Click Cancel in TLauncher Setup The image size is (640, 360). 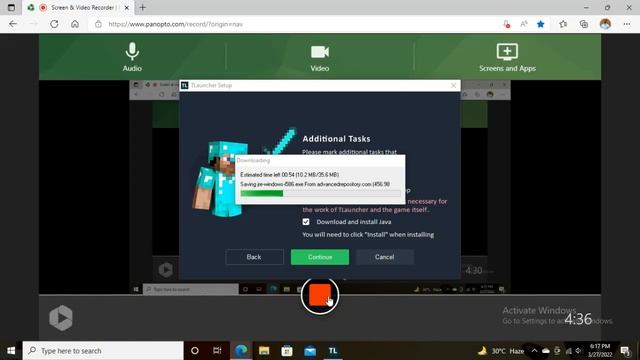(384, 257)
